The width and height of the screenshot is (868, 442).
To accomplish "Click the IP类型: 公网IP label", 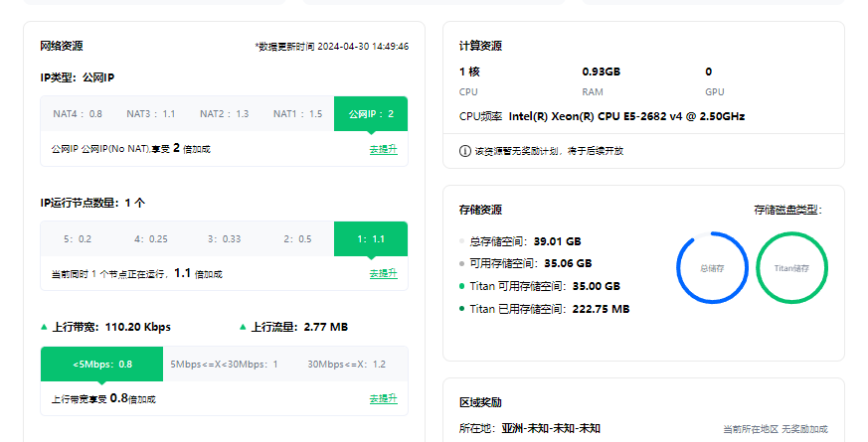I will coord(77,77).
